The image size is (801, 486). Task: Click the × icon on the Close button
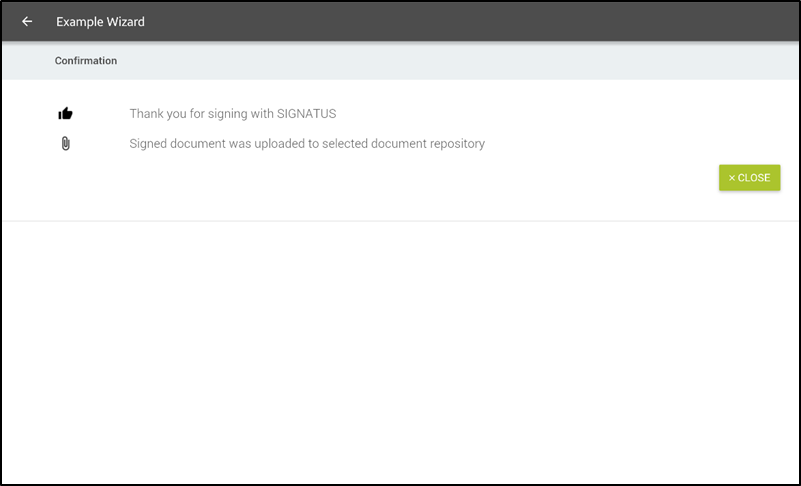[x=732, y=178]
